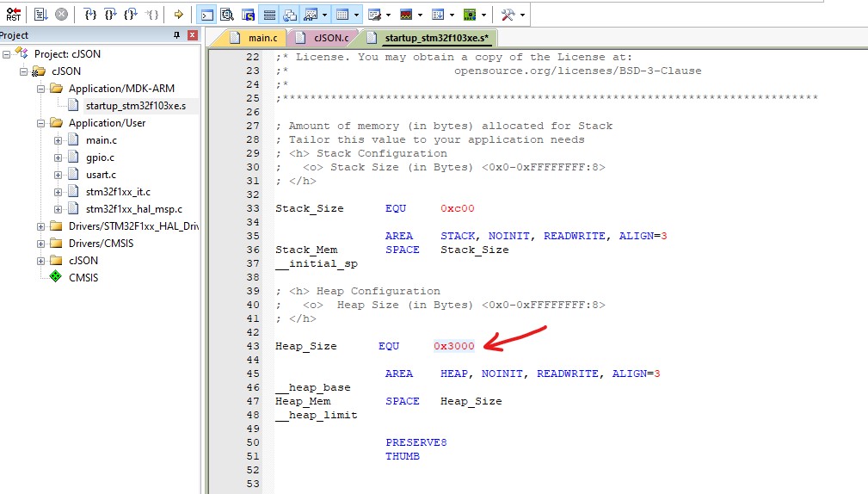Expand the stm32f1xx_it.c node
Viewport: 868px width, 494px height.
(x=58, y=192)
